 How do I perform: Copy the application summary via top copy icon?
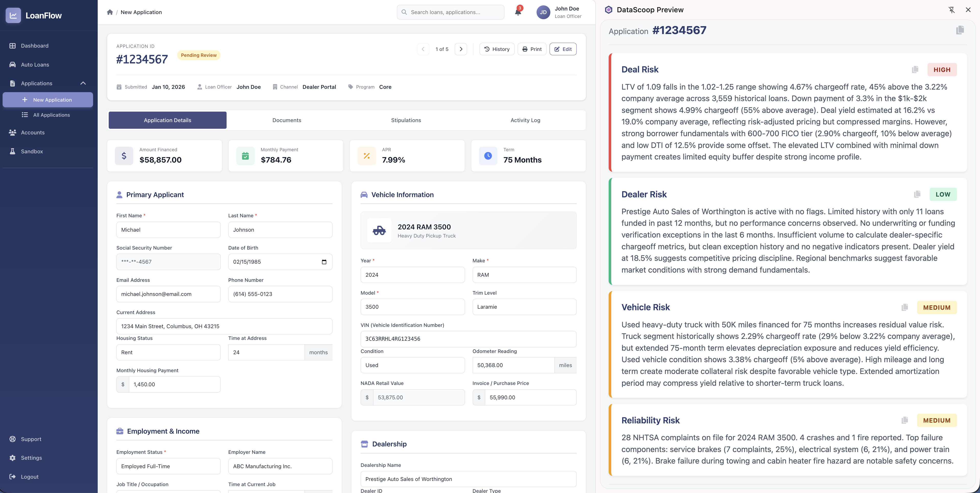click(x=960, y=30)
